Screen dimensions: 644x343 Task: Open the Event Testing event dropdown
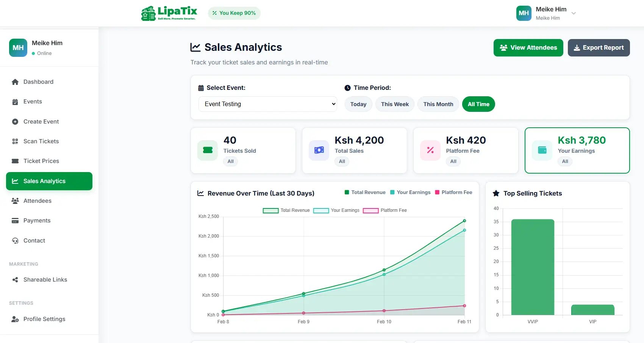(268, 104)
